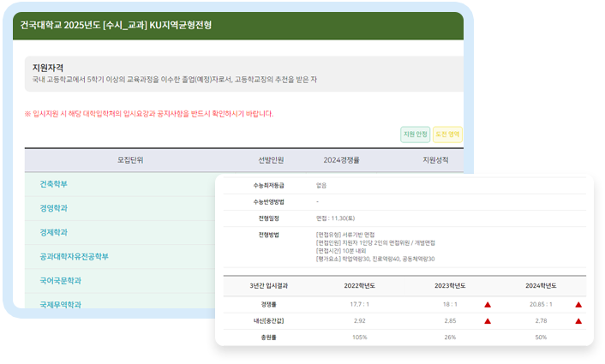Image resolution: width=605 pixels, height=364 pixels.
Task: Select the 경제학과 row link
Action: pyautogui.click(x=53, y=232)
